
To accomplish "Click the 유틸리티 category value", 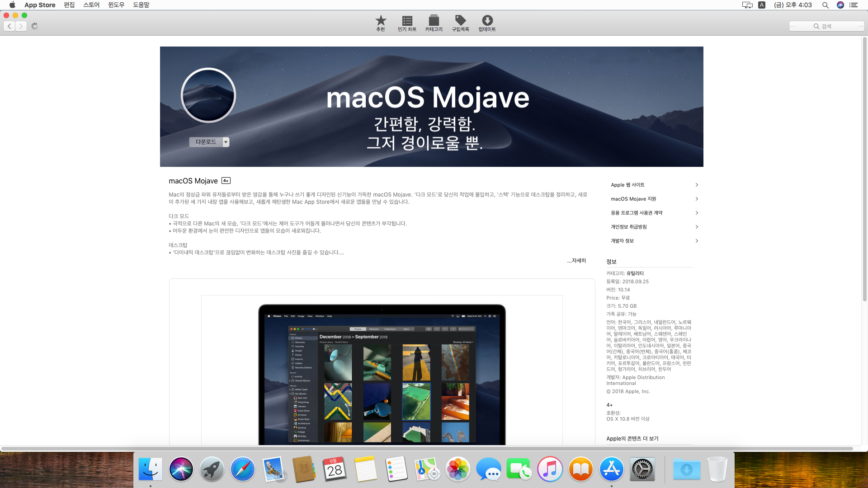I will [635, 273].
